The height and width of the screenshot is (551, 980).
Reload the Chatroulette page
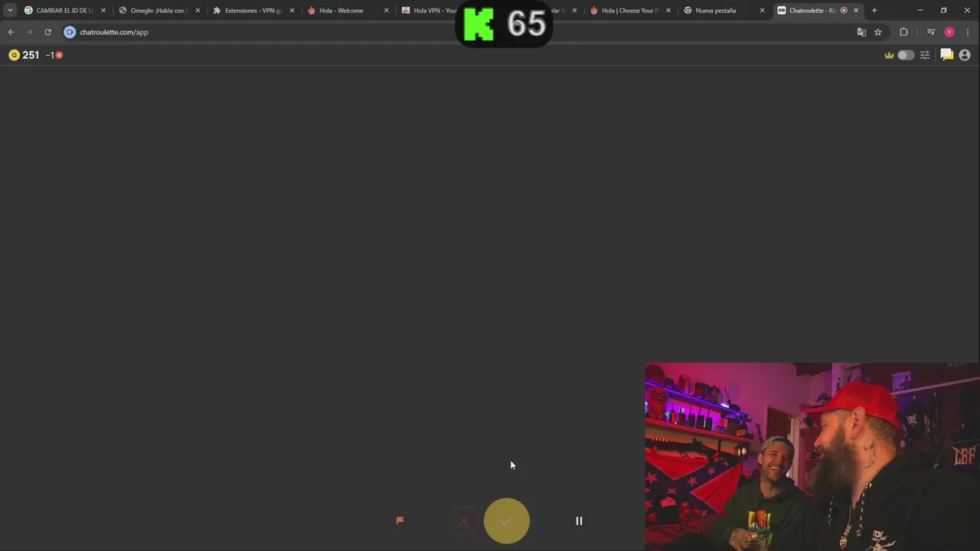click(x=47, y=32)
